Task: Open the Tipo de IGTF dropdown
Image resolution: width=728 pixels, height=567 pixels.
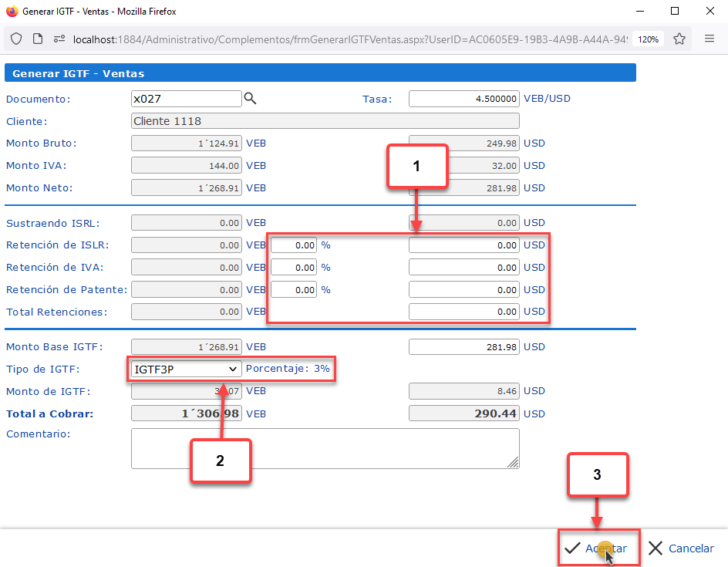Action: [x=186, y=370]
